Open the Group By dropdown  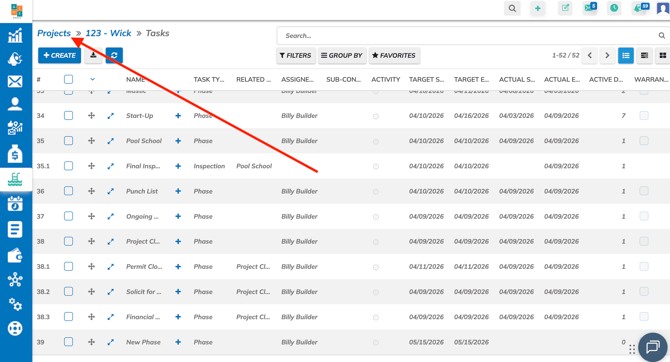342,56
